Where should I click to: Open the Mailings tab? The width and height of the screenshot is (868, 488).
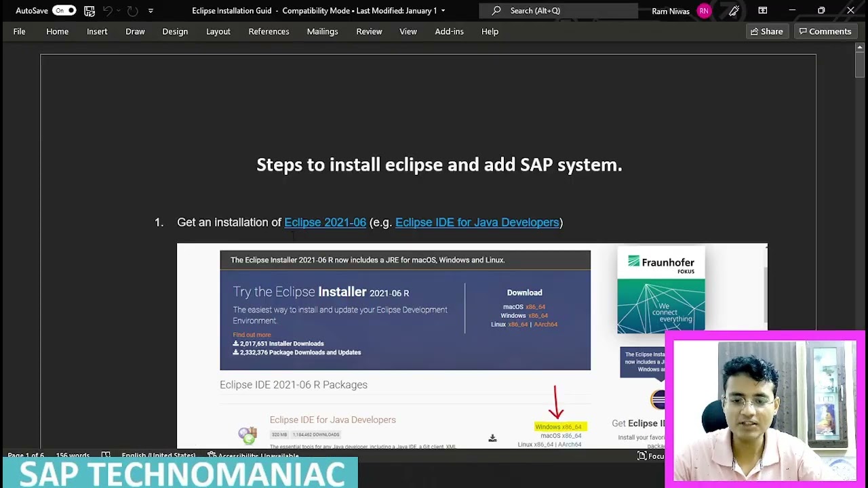[322, 31]
